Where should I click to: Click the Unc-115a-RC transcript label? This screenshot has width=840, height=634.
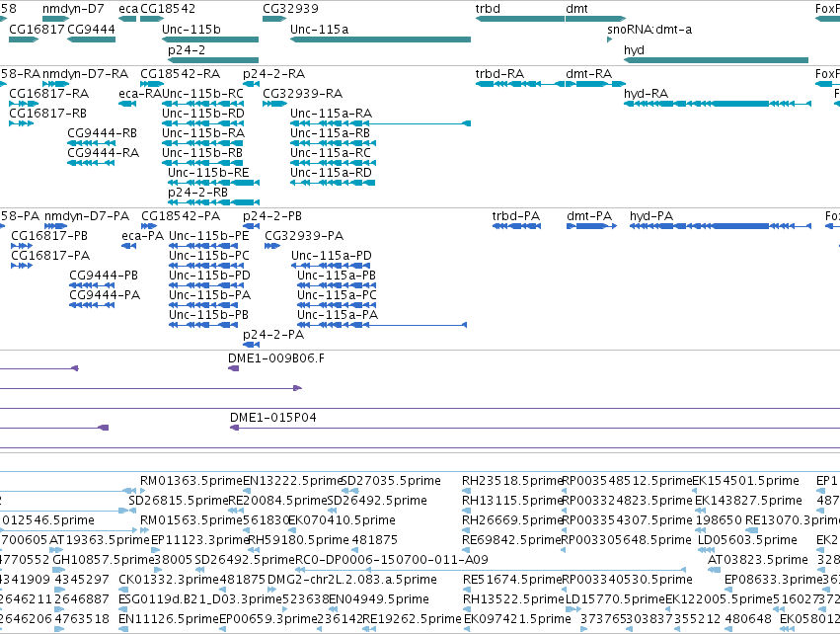pos(331,153)
